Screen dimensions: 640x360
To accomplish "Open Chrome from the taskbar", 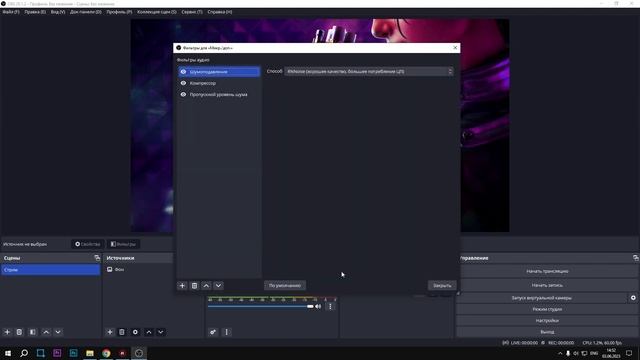I will [106, 353].
